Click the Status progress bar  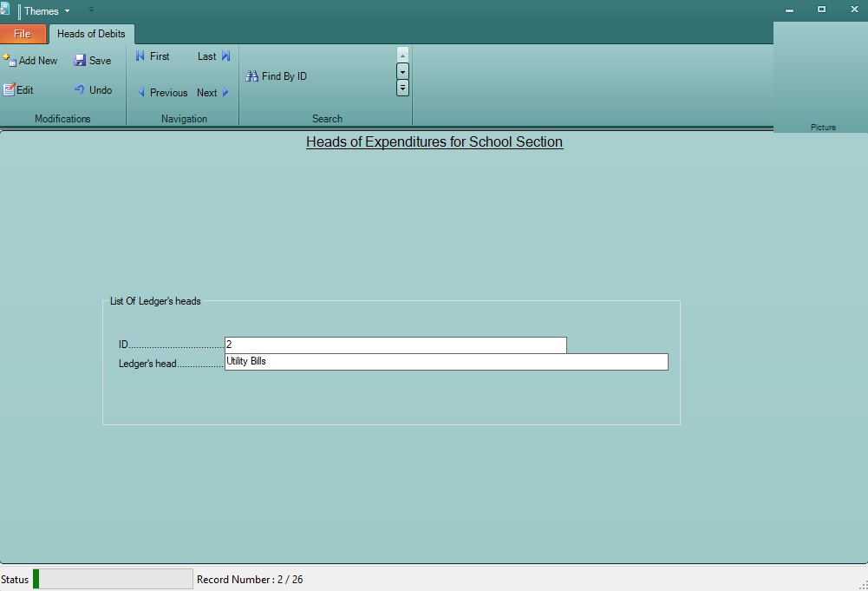pos(113,578)
